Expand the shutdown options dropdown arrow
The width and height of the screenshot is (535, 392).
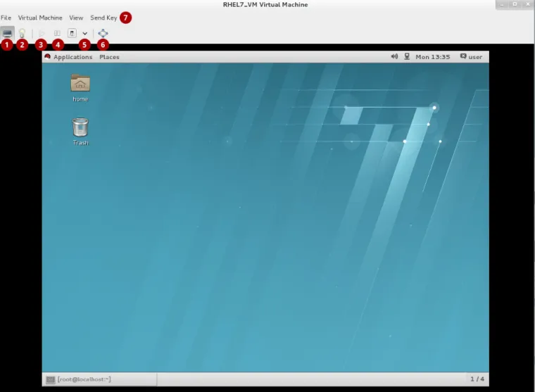(x=84, y=33)
